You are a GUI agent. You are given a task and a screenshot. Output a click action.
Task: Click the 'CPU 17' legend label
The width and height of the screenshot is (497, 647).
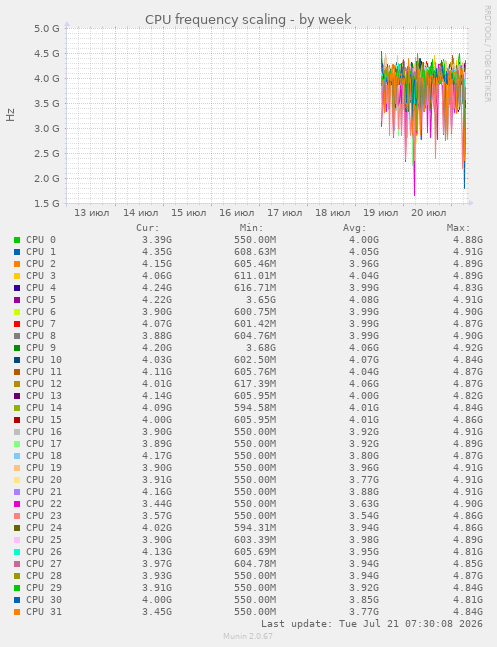pos(44,443)
